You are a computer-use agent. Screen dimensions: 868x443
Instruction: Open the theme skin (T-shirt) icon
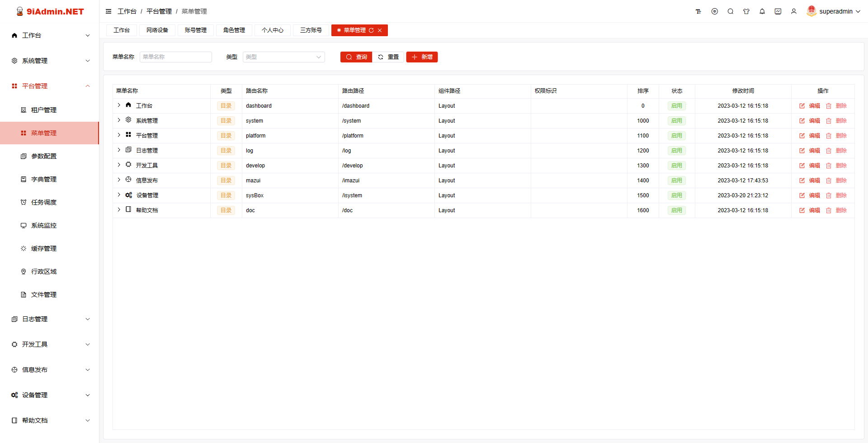(x=746, y=11)
